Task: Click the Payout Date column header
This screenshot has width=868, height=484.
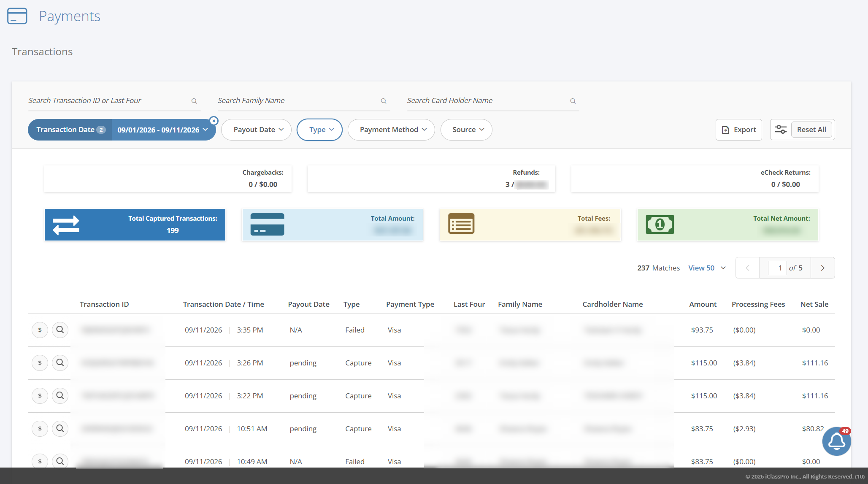Action: 308,304
